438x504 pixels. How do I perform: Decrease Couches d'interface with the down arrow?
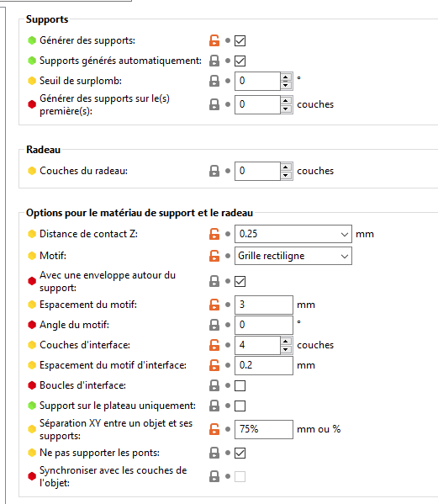(x=286, y=349)
